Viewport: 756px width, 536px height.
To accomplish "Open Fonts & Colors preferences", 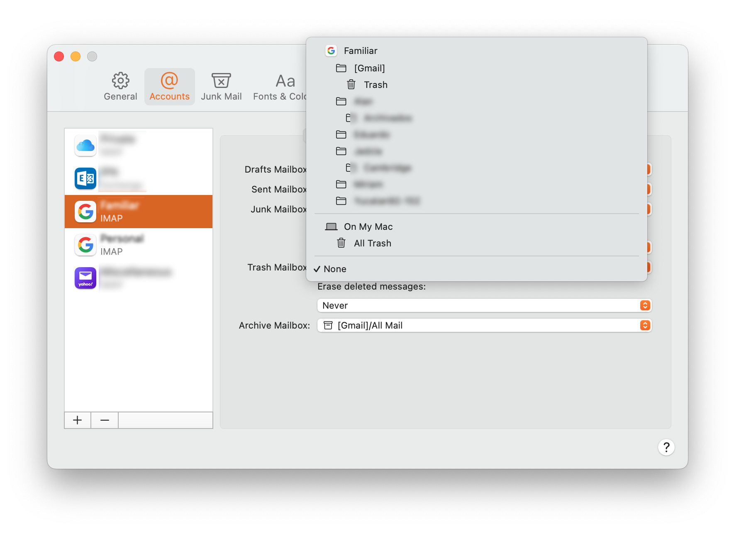I will [280, 87].
